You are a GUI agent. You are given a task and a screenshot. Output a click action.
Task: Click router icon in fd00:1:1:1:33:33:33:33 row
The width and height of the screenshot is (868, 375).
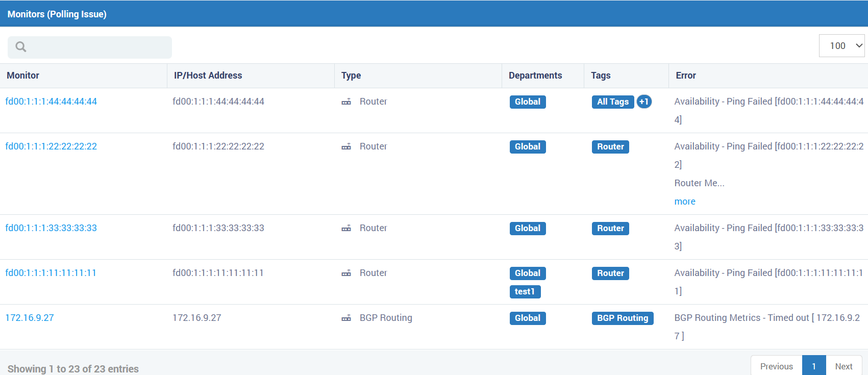coord(346,229)
